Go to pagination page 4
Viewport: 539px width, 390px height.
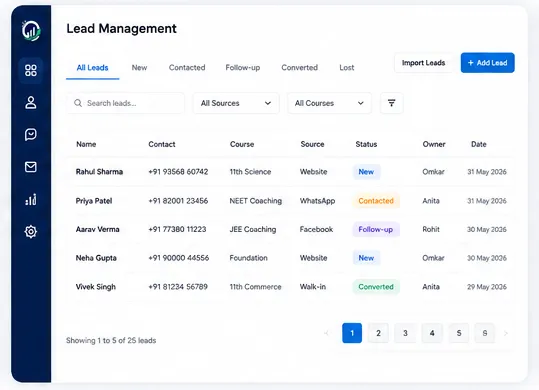click(x=432, y=333)
